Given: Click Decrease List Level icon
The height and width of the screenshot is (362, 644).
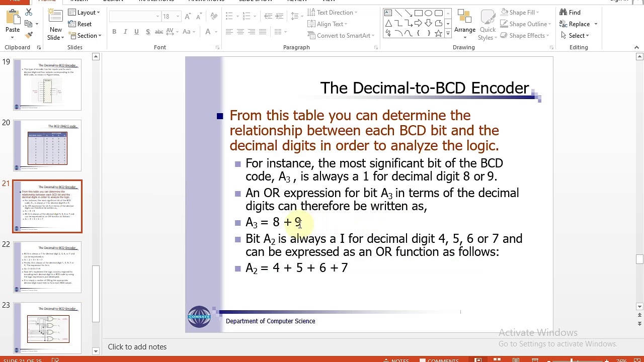Looking at the screenshot, I should point(267,16).
